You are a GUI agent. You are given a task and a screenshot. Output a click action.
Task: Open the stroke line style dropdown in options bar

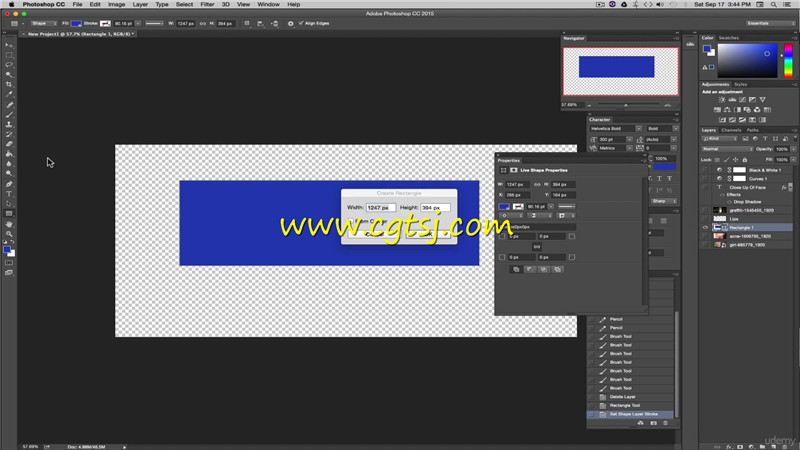coord(154,23)
